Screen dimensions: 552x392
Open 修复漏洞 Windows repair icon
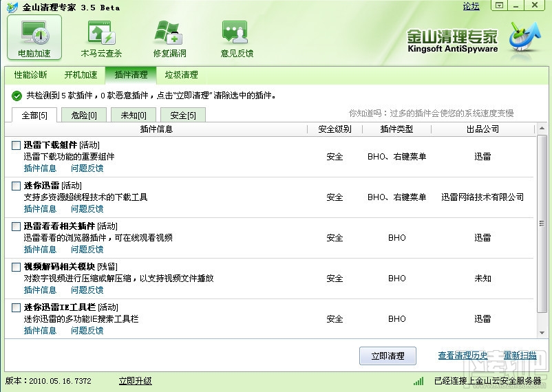tap(169, 33)
